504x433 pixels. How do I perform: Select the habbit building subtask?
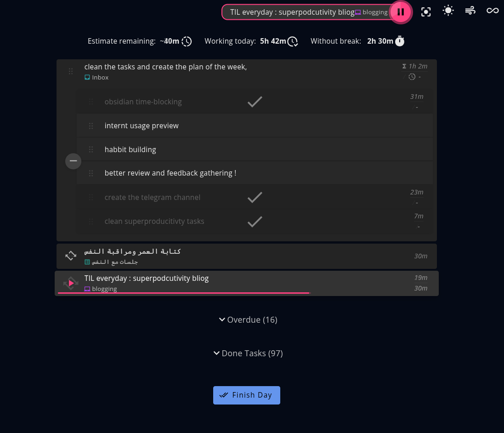pos(130,149)
